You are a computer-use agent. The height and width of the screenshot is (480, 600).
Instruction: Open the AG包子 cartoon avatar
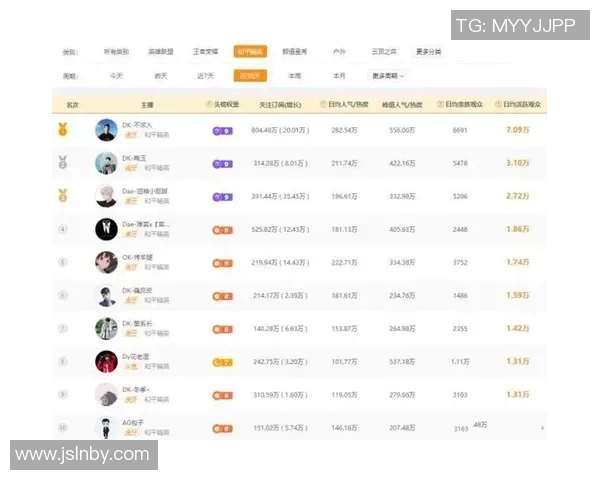click(x=106, y=427)
